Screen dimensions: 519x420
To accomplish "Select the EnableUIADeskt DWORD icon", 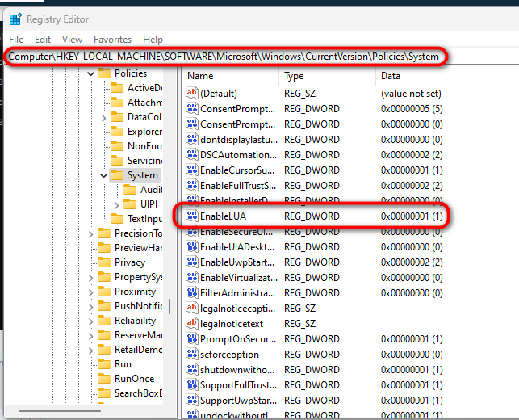I will point(192,247).
